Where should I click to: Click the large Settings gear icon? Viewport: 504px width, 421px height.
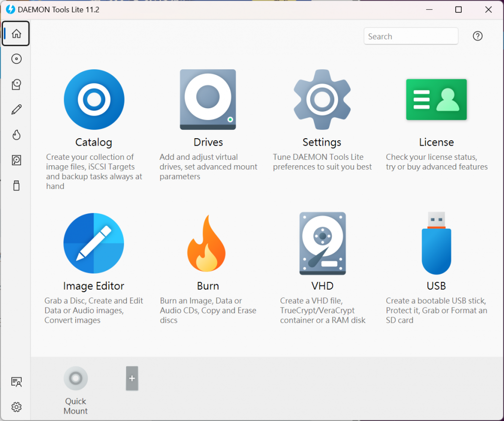(322, 99)
